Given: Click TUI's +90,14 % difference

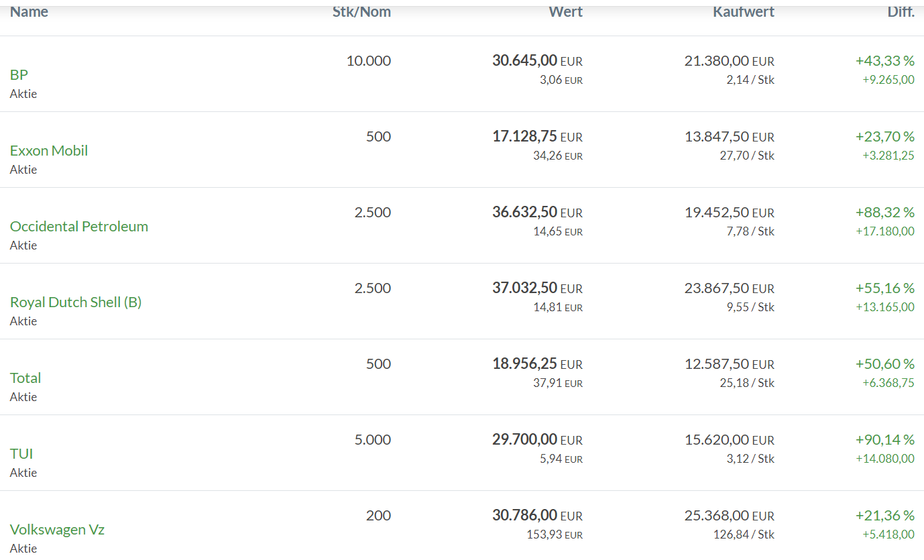Looking at the screenshot, I should pyautogui.click(x=884, y=440).
